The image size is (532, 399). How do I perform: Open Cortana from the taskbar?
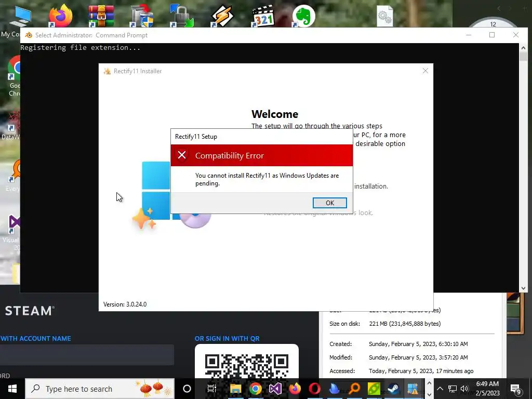coord(187,389)
